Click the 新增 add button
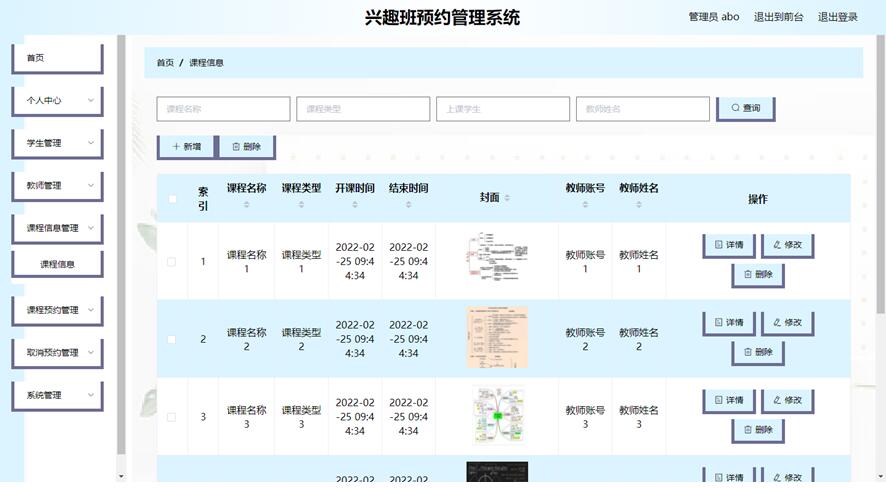This screenshot has width=886, height=489. point(186,147)
